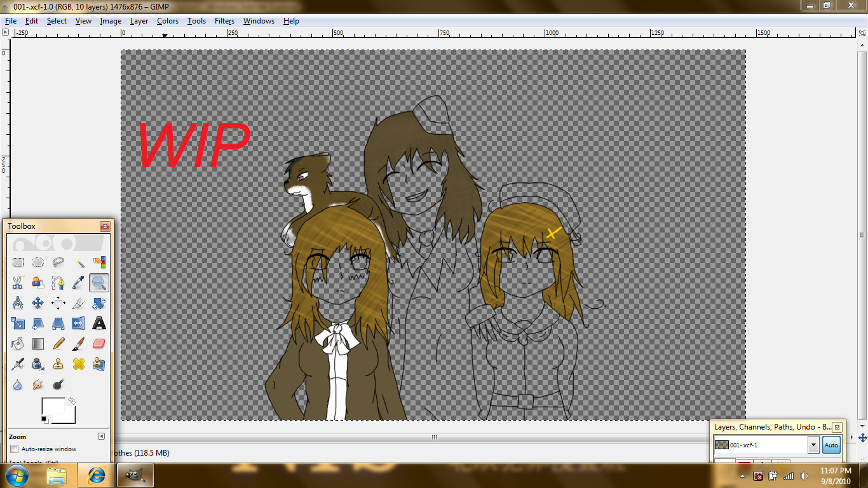This screenshot has height=488, width=868.
Task: Open the Help menu
Action: pos(291,21)
